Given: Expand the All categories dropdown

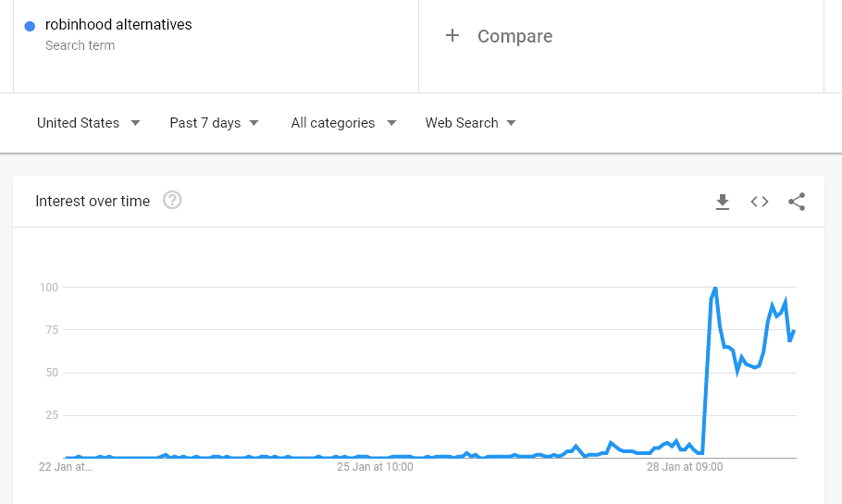Looking at the screenshot, I should tap(343, 123).
